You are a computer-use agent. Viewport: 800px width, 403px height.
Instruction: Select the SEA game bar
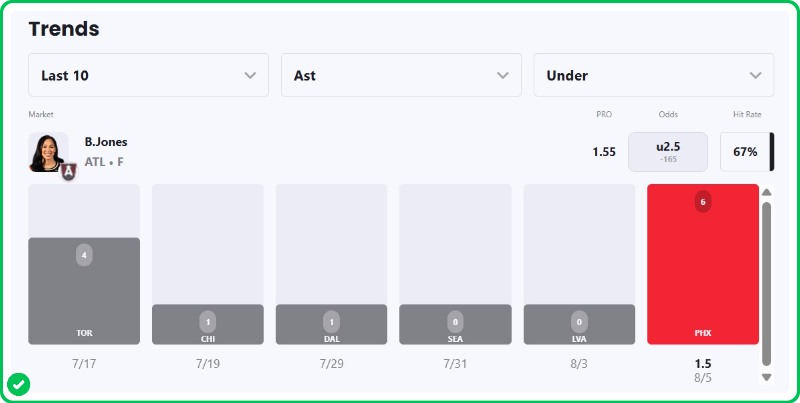(455, 324)
